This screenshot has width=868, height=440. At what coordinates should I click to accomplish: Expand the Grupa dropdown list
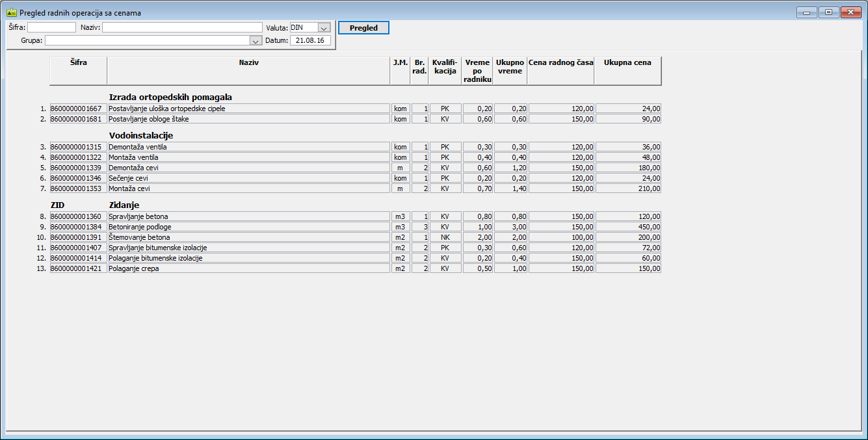(x=255, y=40)
